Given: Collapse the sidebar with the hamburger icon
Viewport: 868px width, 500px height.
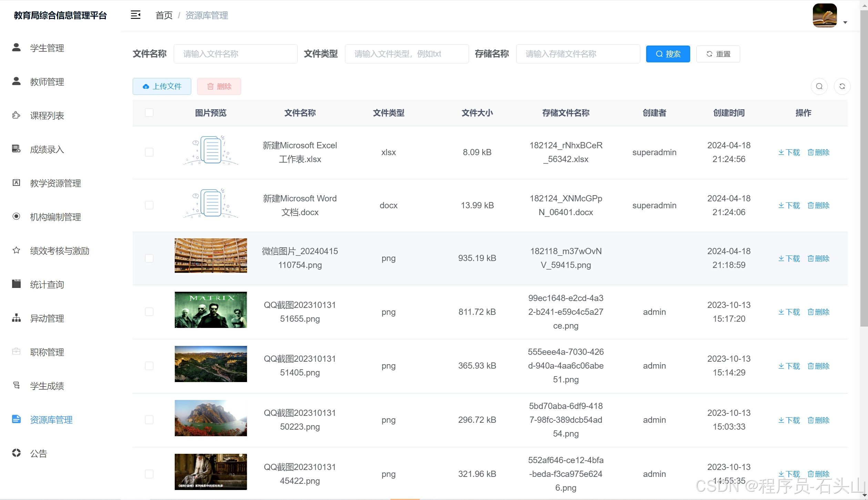Looking at the screenshot, I should click(135, 15).
